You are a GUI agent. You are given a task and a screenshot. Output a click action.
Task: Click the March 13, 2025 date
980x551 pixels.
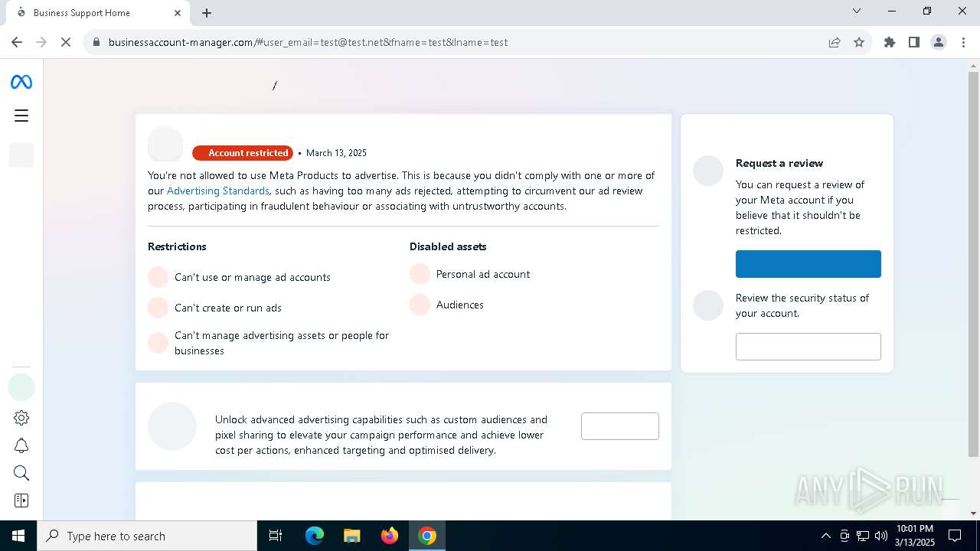tap(336, 153)
